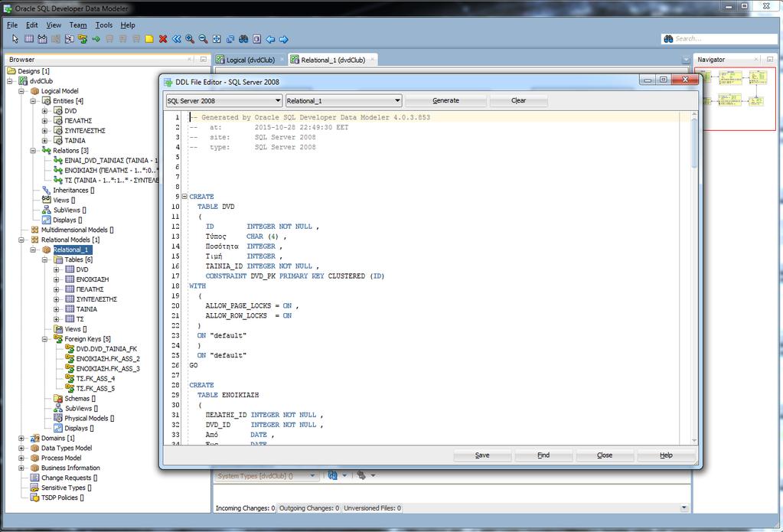Expand the Domains [1] node
Image resolution: width=783 pixels, height=532 pixels.
tap(21, 438)
